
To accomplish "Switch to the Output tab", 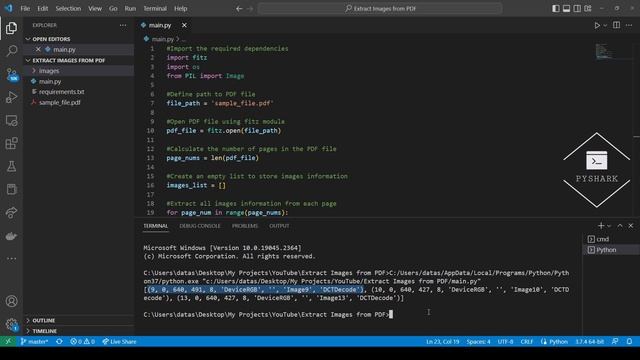I will 279,226.
